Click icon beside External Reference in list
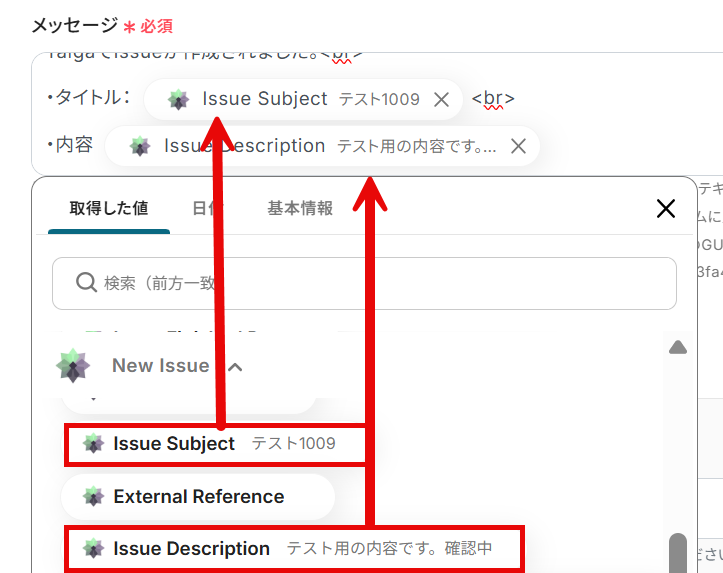Screen dimensions: 723x573 click(x=93, y=497)
